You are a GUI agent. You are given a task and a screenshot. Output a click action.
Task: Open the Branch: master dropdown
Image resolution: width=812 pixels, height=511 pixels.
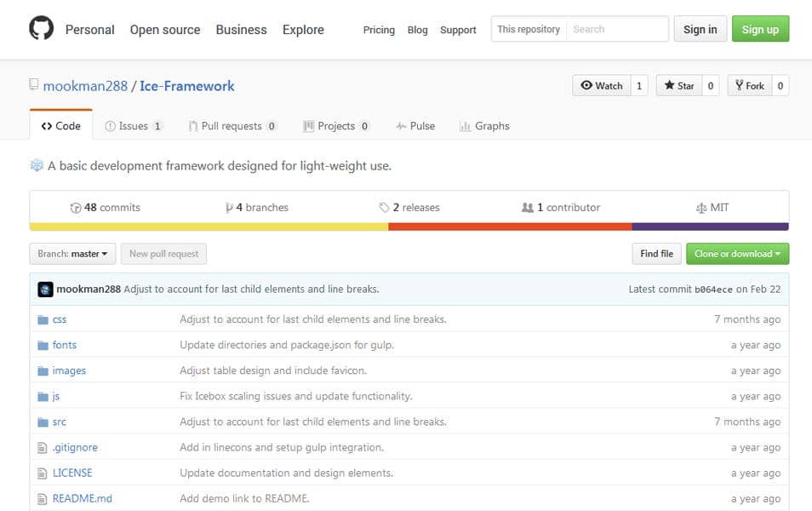pyautogui.click(x=72, y=254)
